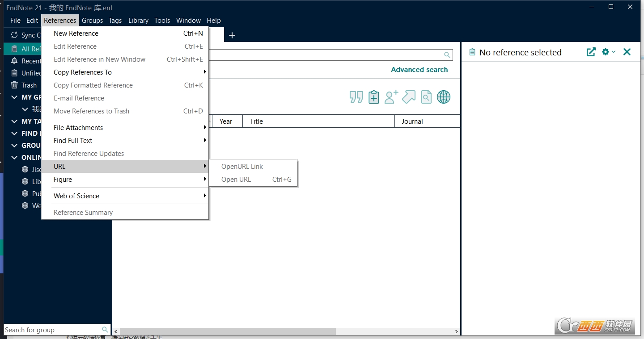Click into the reference search field

(x=331, y=55)
